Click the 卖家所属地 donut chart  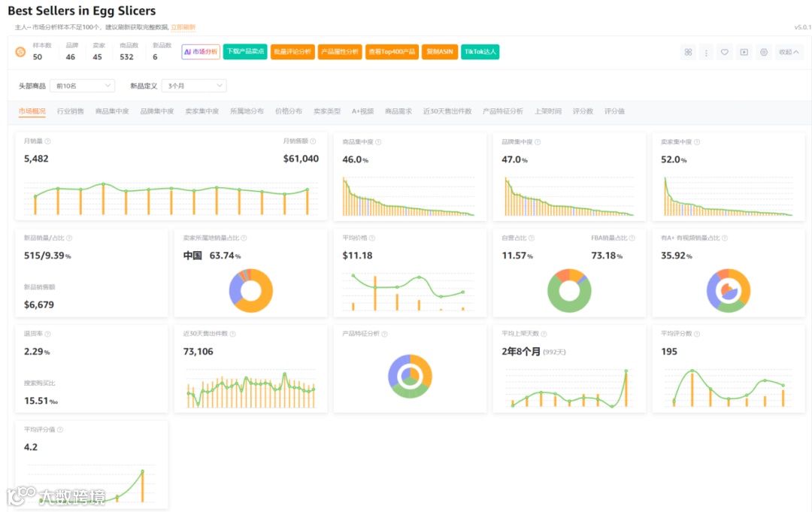pyautogui.click(x=251, y=290)
